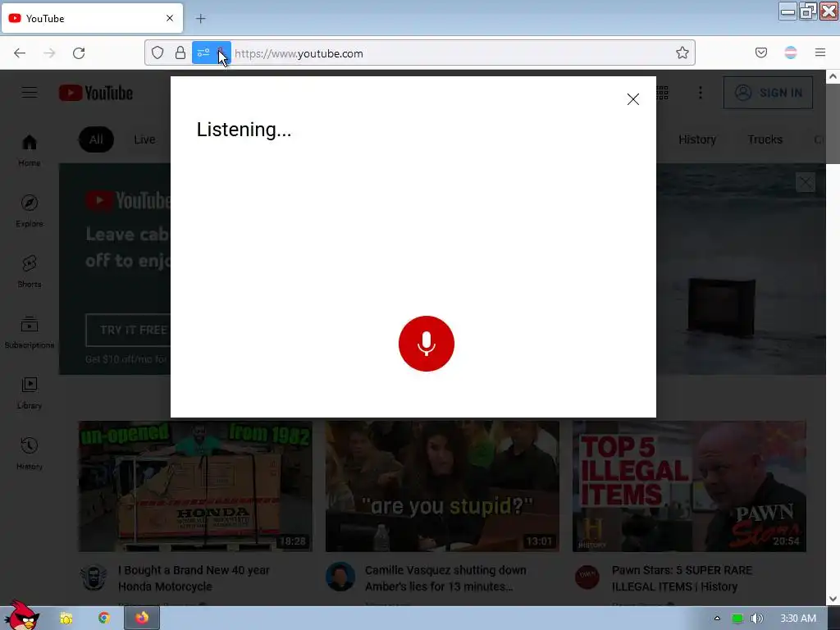Open the Firefox account avatar icon
This screenshot has width=840, height=630.
click(791, 52)
